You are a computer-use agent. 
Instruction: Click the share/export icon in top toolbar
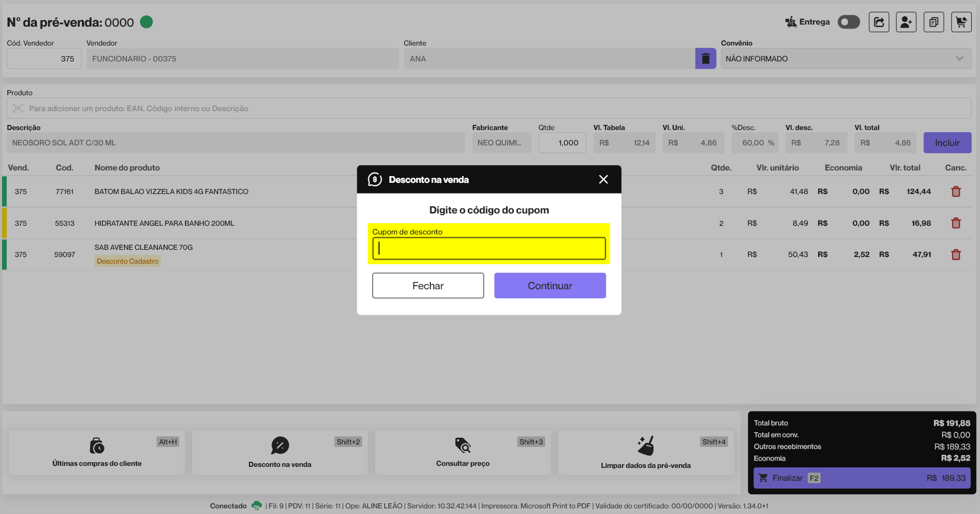pyautogui.click(x=879, y=22)
